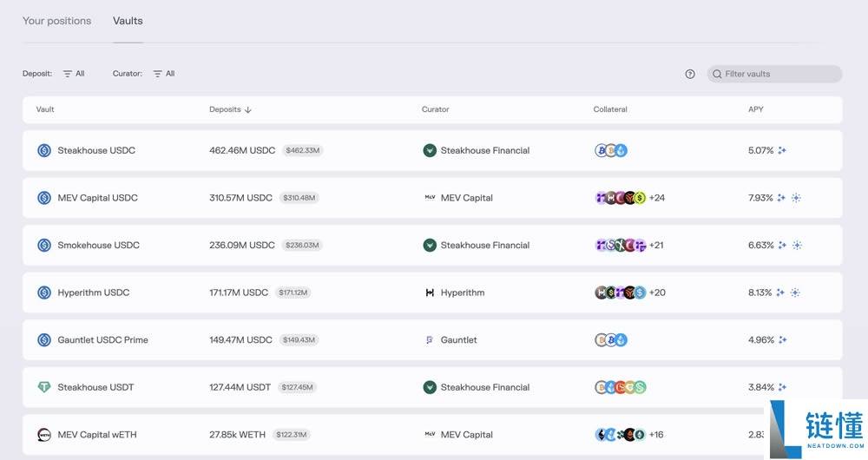The height and width of the screenshot is (460, 868).
Task: Click the MEV Capital wETH vault icon
Action: click(44, 435)
